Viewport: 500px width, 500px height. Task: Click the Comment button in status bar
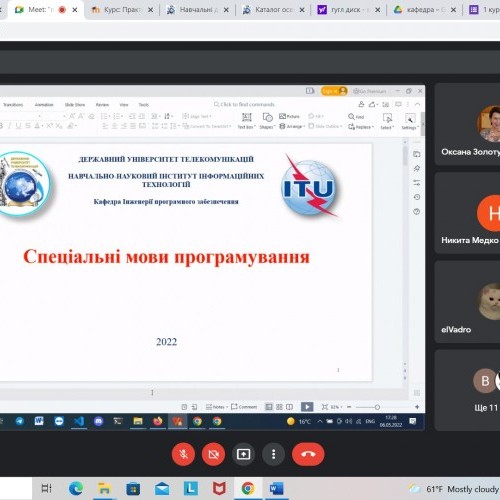pyautogui.click(x=244, y=407)
